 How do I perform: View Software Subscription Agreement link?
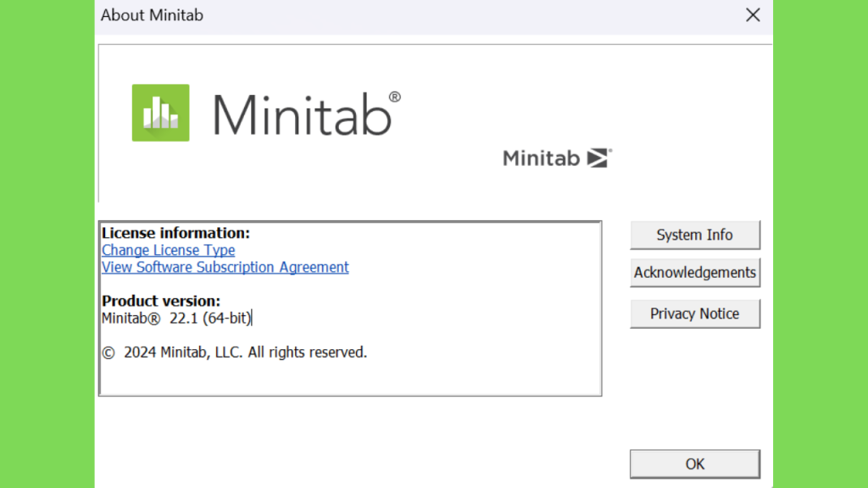(x=225, y=267)
